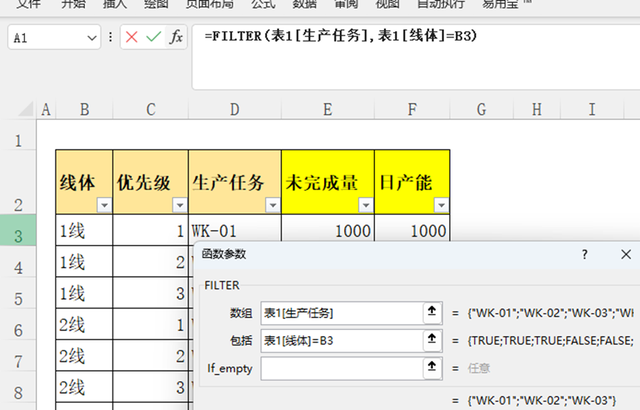Select column H header

pyautogui.click(x=537, y=109)
